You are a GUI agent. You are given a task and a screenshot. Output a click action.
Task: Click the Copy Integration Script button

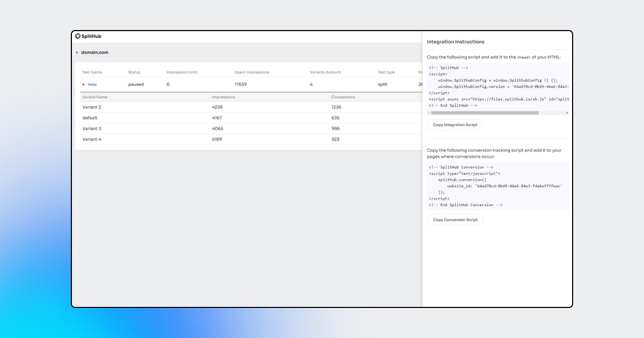click(x=455, y=125)
